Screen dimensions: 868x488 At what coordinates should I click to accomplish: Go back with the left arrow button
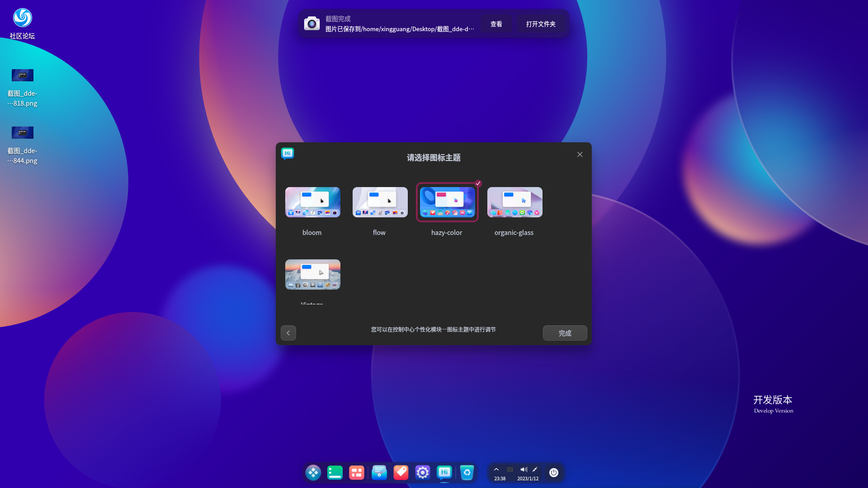pos(288,333)
